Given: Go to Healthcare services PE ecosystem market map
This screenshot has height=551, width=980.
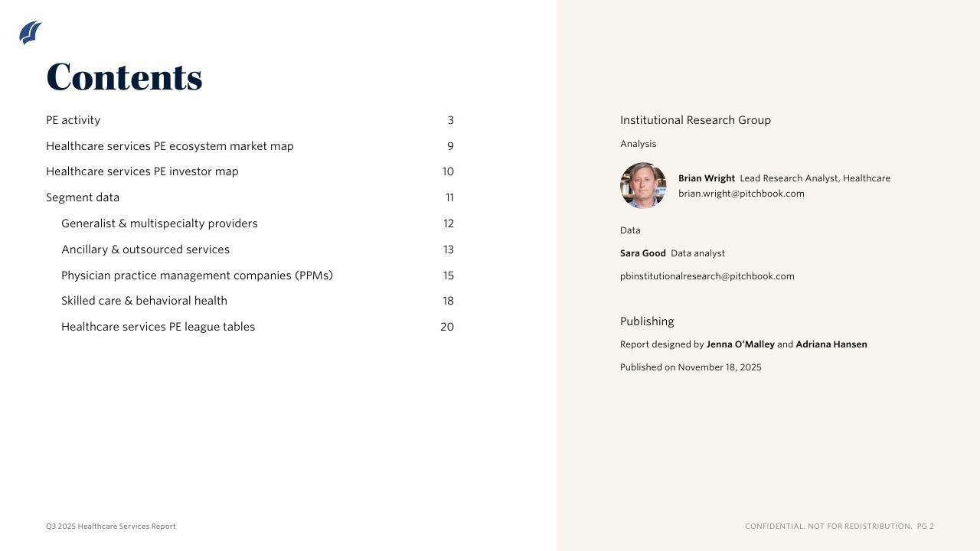Looking at the screenshot, I should coord(170,146).
